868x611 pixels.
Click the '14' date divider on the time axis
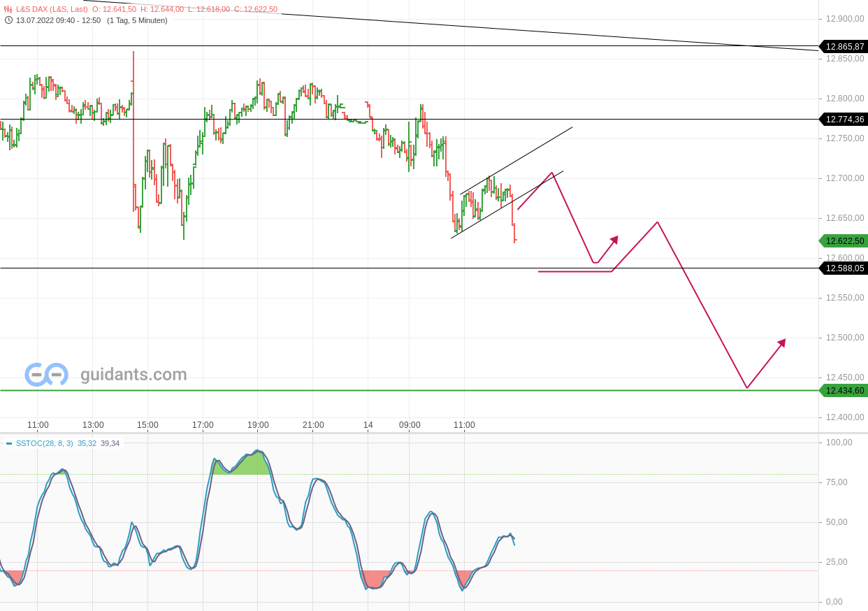(x=368, y=424)
